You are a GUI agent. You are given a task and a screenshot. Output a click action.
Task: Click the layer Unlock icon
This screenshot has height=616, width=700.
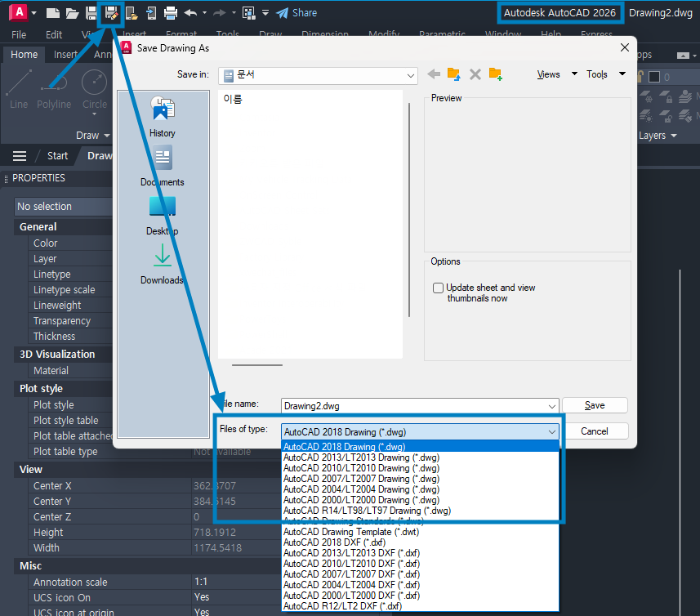[x=666, y=116]
